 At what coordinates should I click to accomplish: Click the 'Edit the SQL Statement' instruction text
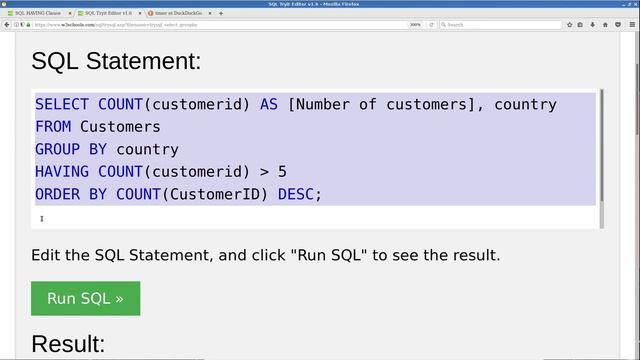[266, 256]
